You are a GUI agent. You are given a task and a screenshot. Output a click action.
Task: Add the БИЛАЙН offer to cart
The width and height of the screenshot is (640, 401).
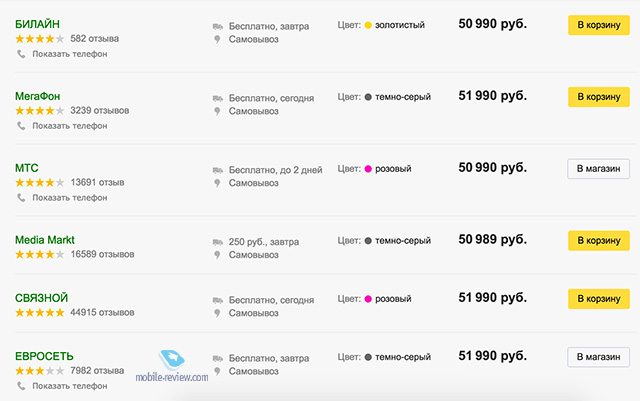(x=599, y=25)
